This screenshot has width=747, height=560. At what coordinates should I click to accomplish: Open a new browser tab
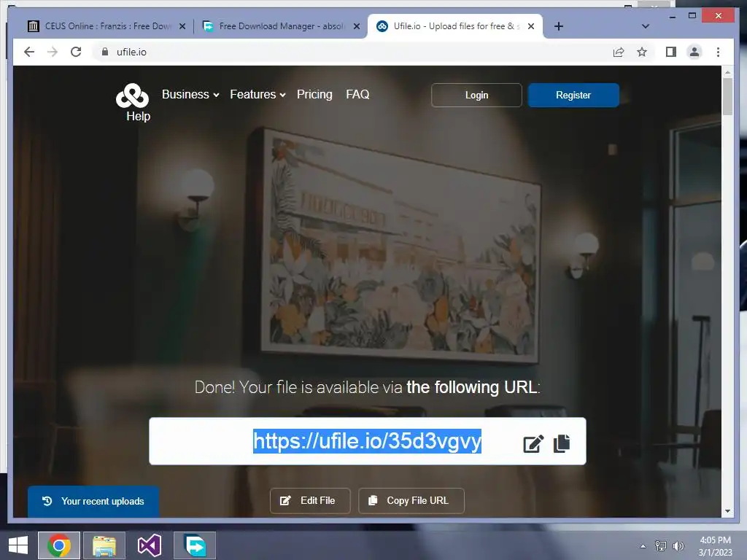click(559, 27)
